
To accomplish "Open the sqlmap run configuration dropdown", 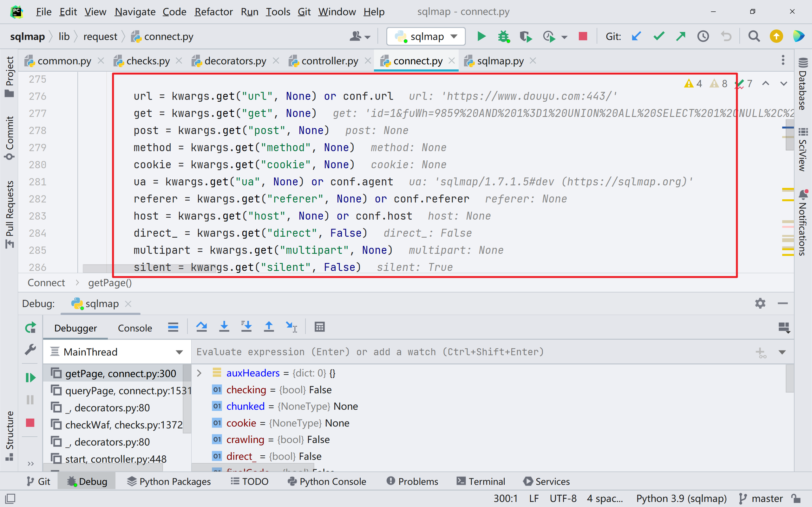I will click(x=426, y=36).
